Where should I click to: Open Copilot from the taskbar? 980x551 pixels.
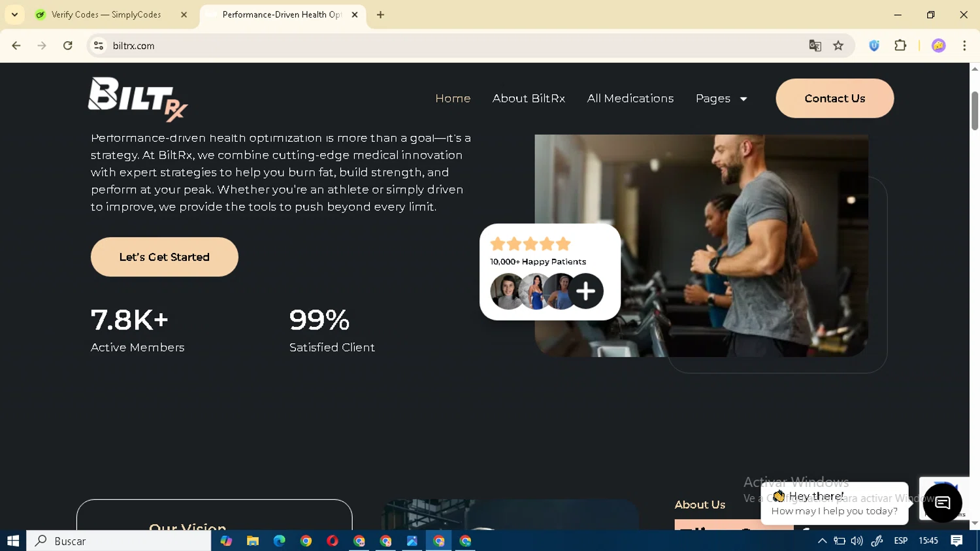(x=226, y=541)
